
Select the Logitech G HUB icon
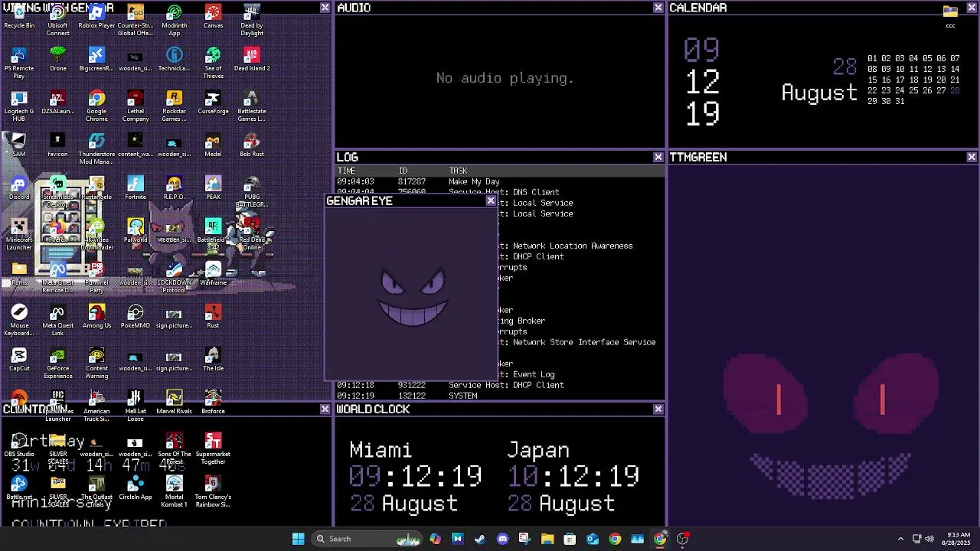point(19,106)
